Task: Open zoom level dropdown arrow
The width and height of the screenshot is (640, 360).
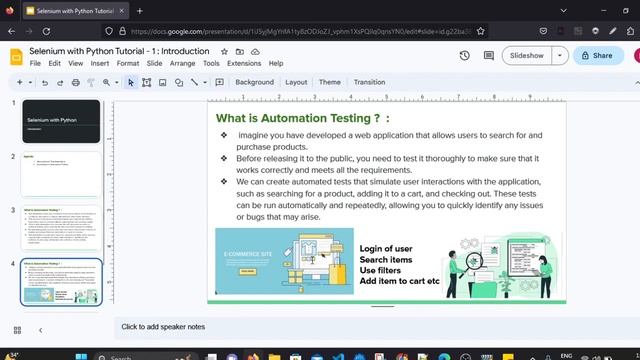Action: (x=117, y=82)
